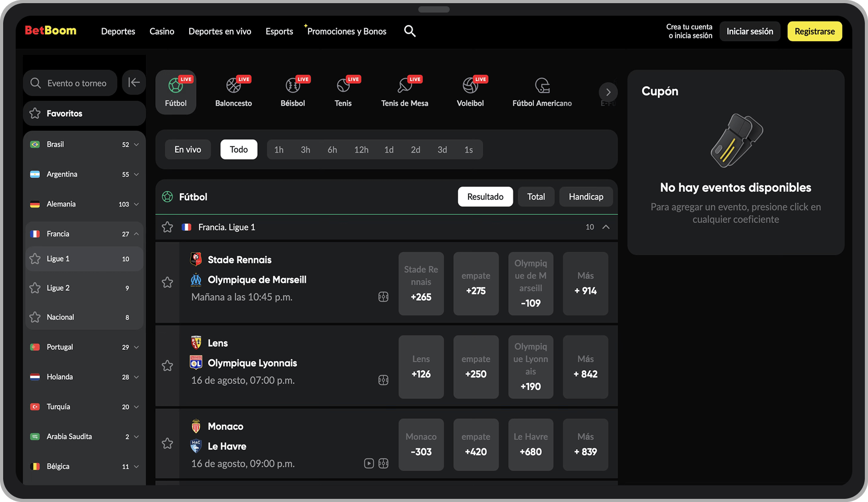The image size is (868, 502).
Task: Open live stream icon for Monaco match
Action: click(369, 463)
